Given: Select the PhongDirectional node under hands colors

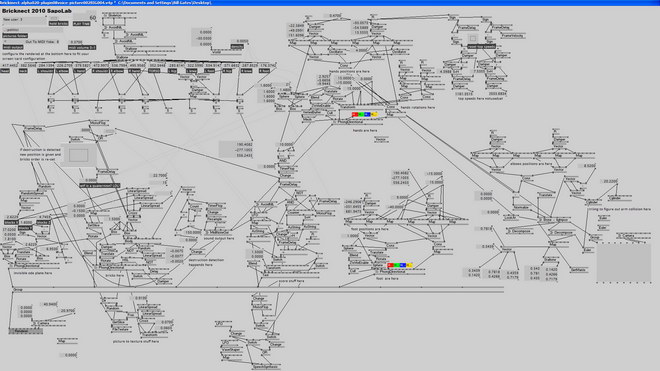Looking at the screenshot, I should click(350, 123).
